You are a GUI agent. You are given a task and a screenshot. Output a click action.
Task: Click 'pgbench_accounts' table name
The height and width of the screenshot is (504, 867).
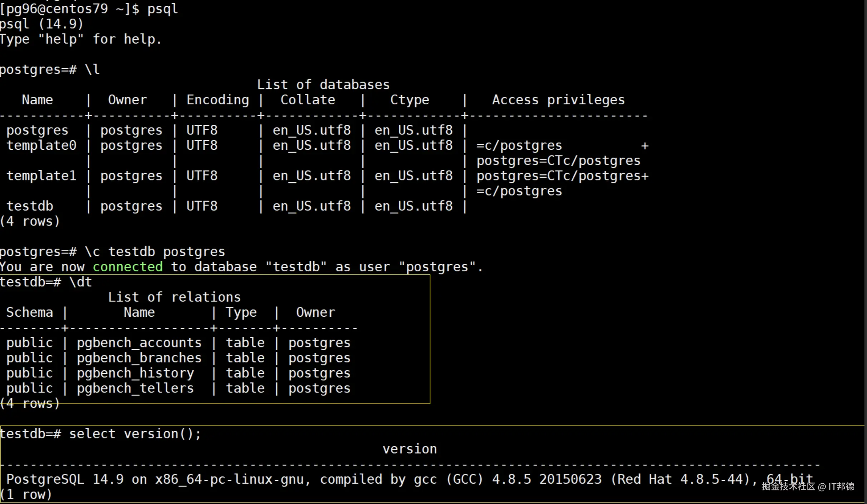pos(139,343)
